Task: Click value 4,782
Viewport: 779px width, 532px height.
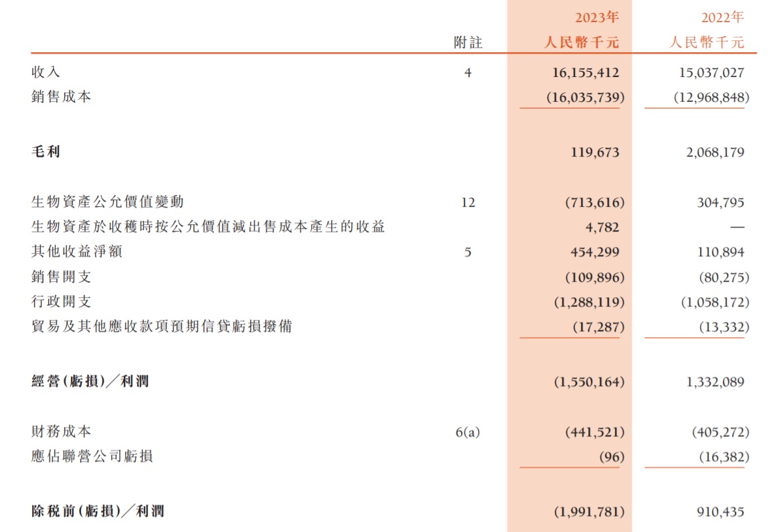Action: coord(602,228)
